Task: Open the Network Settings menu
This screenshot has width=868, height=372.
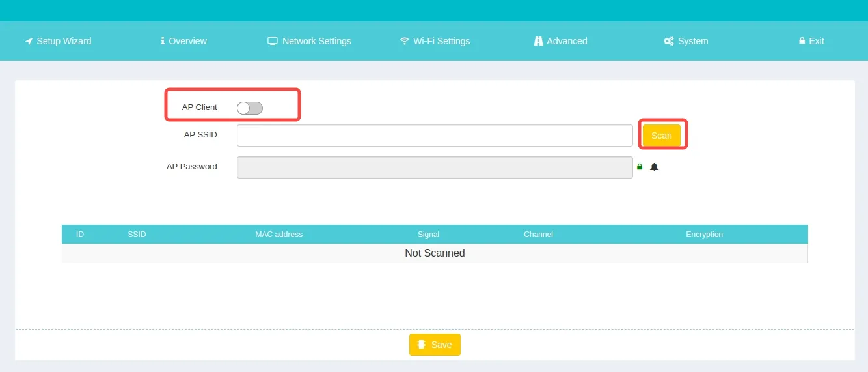Action: tap(310, 41)
